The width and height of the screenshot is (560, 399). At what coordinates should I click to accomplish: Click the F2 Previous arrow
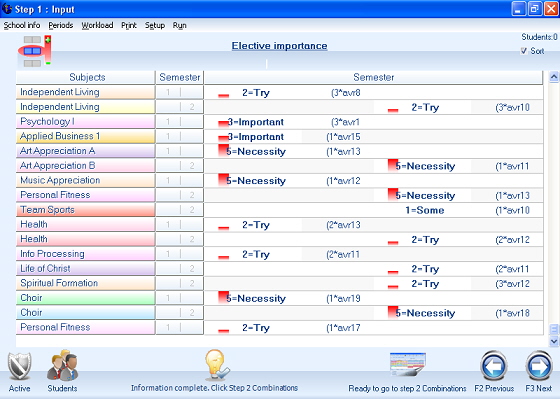(494, 366)
